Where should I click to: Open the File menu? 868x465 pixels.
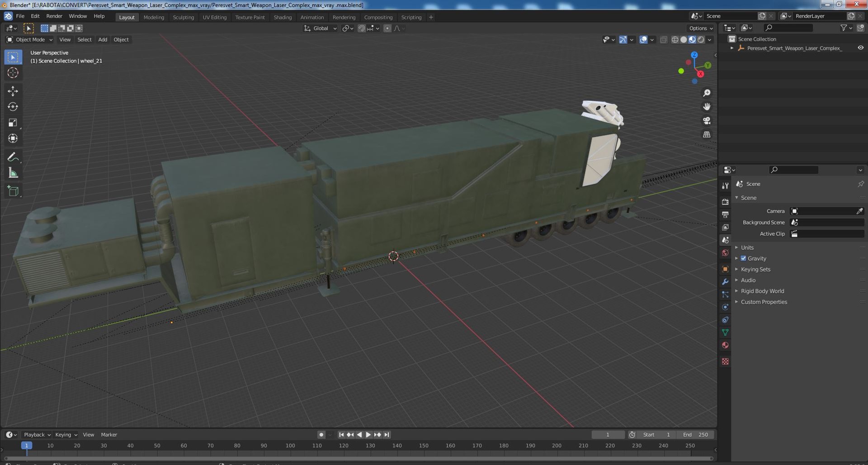pyautogui.click(x=20, y=16)
